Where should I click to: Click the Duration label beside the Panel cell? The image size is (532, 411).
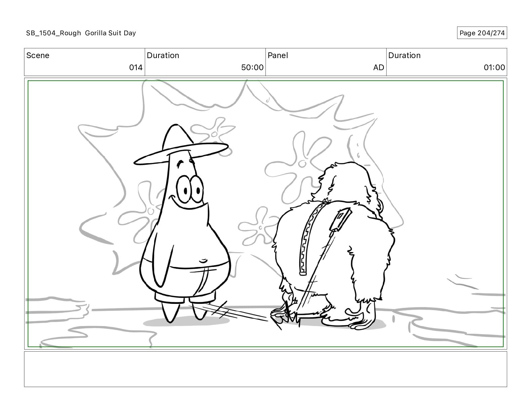click(404, 55)
